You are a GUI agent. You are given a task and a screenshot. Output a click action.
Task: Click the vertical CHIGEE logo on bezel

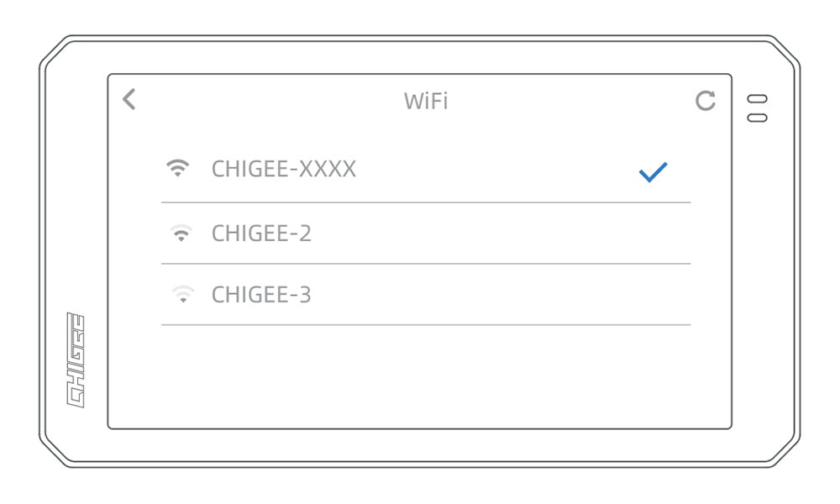pyautogui.click(x=76, y=360)
